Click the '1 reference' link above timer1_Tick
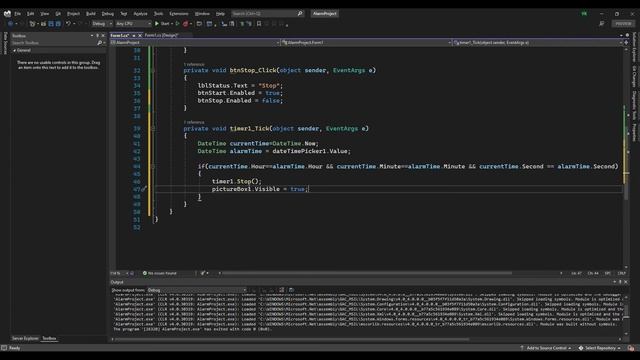 (x=194, y=122)
